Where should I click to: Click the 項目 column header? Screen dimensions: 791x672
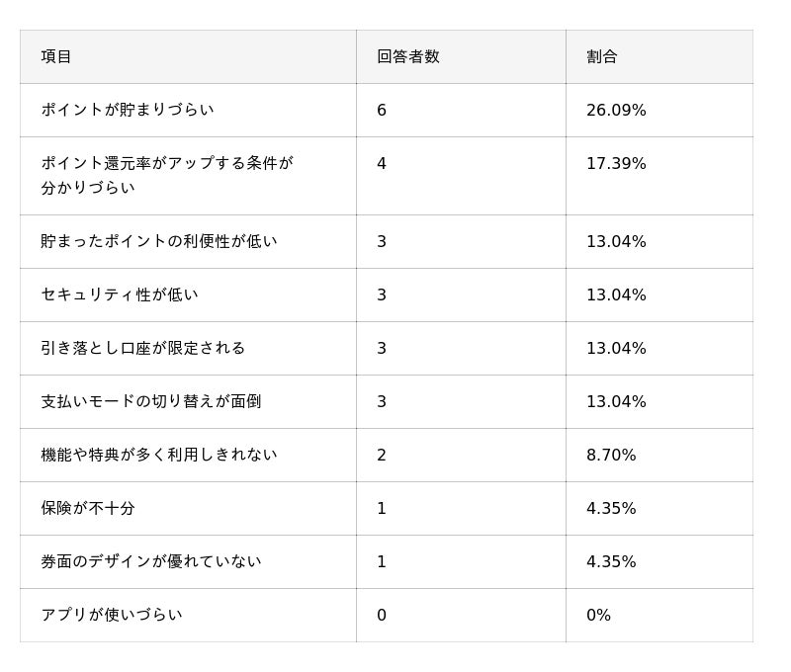pos(56,57)
